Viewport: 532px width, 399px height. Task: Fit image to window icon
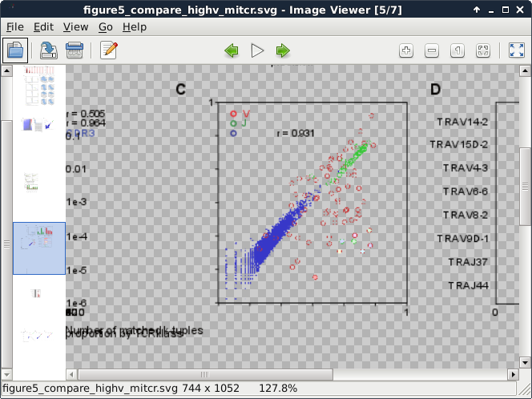[483, 50]
